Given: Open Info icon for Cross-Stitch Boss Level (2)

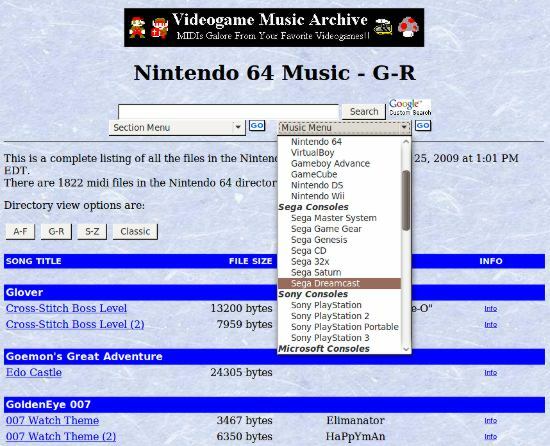Looking at the screenshot, I should coord(490,325).
